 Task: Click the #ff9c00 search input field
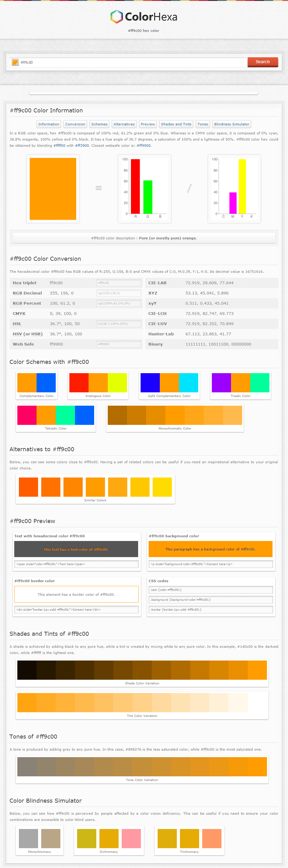point(133,62)
